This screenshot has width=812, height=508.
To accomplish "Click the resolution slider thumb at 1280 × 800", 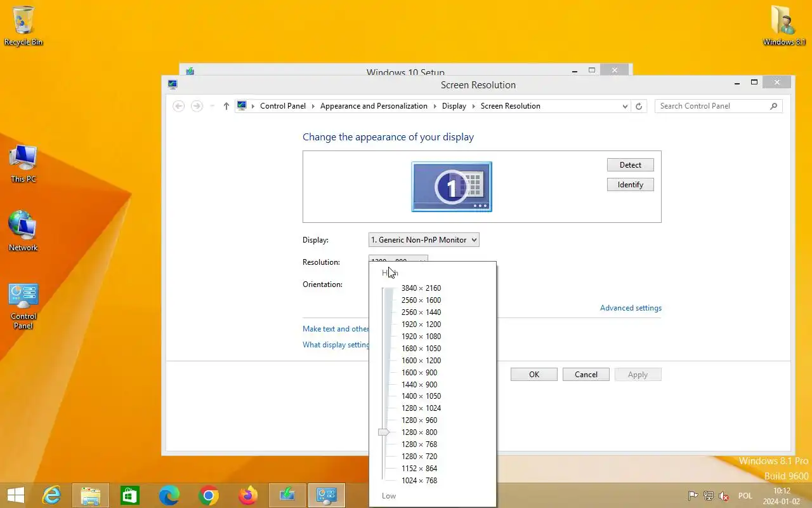I will (384, 432).
